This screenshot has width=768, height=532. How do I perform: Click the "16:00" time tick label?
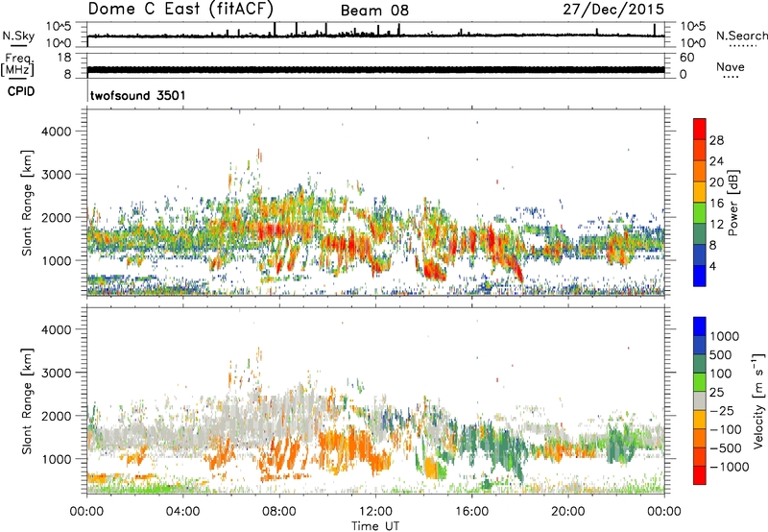coord(471,512)
